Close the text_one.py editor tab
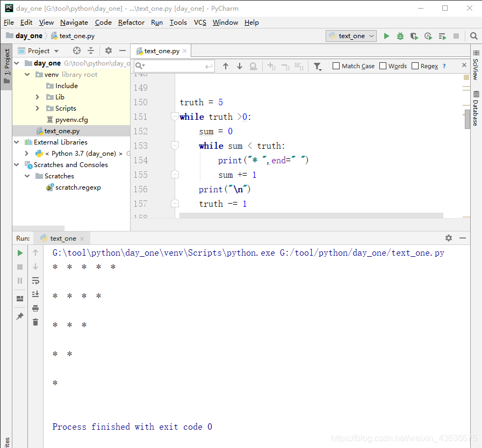The image size is (482, 448). click(x=184, y=51)
